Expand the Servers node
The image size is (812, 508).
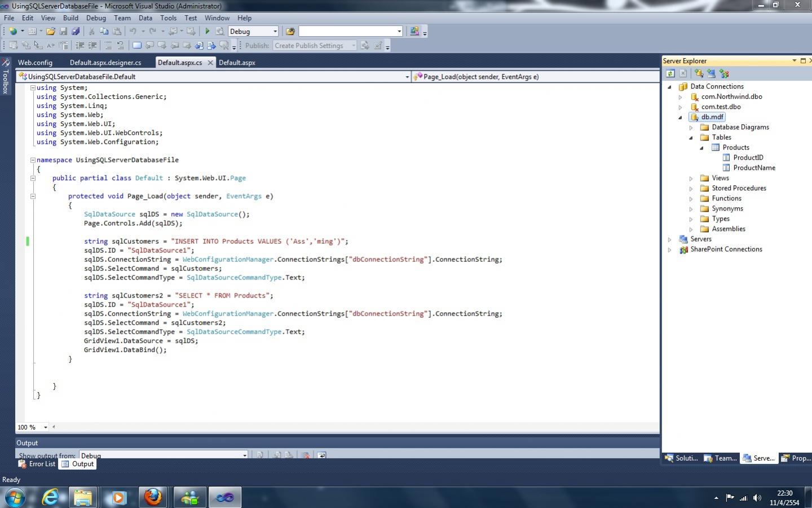669,239
